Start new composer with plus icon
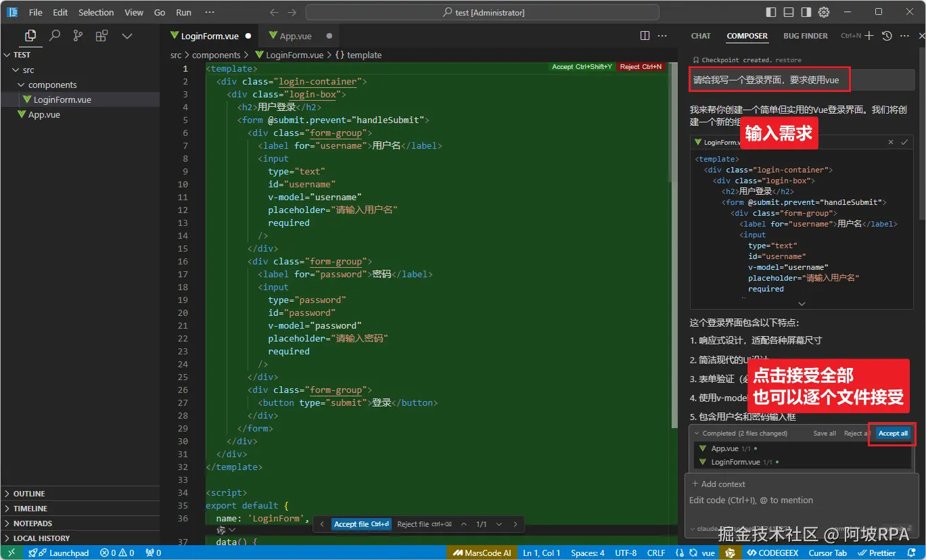The image size is (926, 560). (x=869, y=36)
